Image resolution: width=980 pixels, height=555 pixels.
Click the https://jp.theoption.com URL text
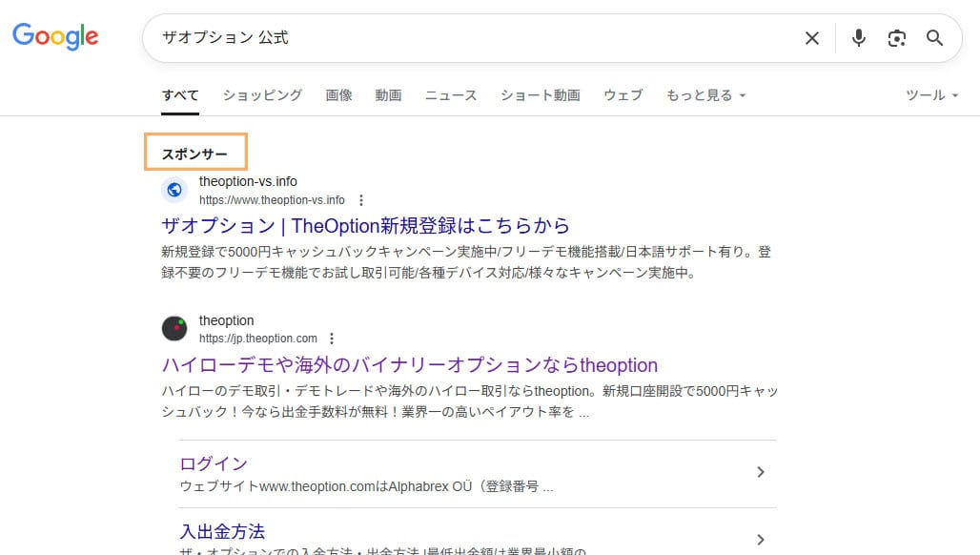(x=258, y=339)
